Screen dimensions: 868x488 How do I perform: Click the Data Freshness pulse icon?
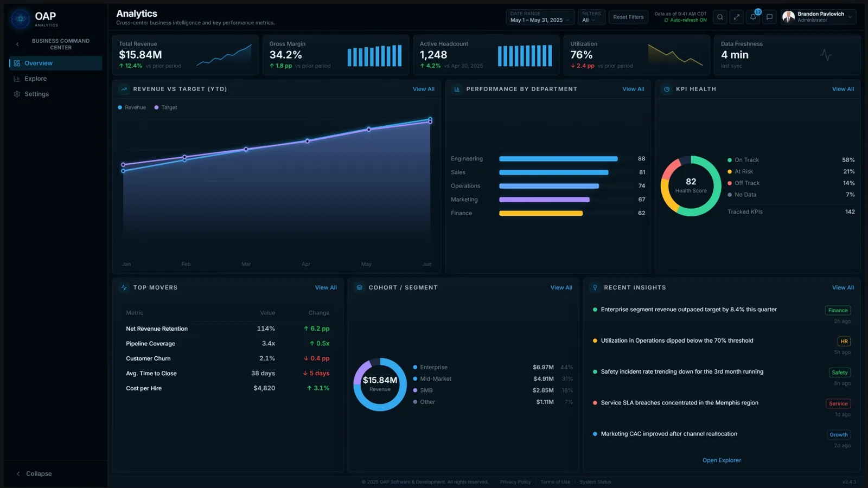[826, 55]
